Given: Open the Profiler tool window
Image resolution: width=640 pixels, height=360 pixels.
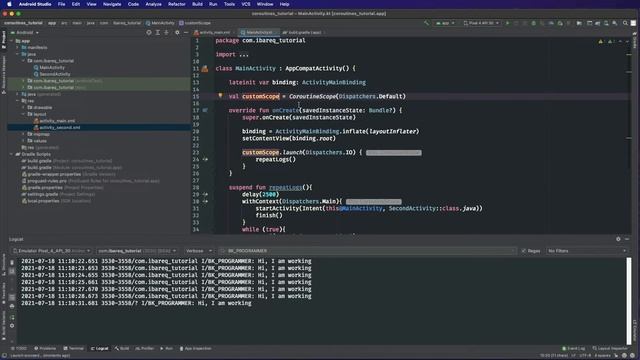Looking at the screenshot, I should (144, 349).
